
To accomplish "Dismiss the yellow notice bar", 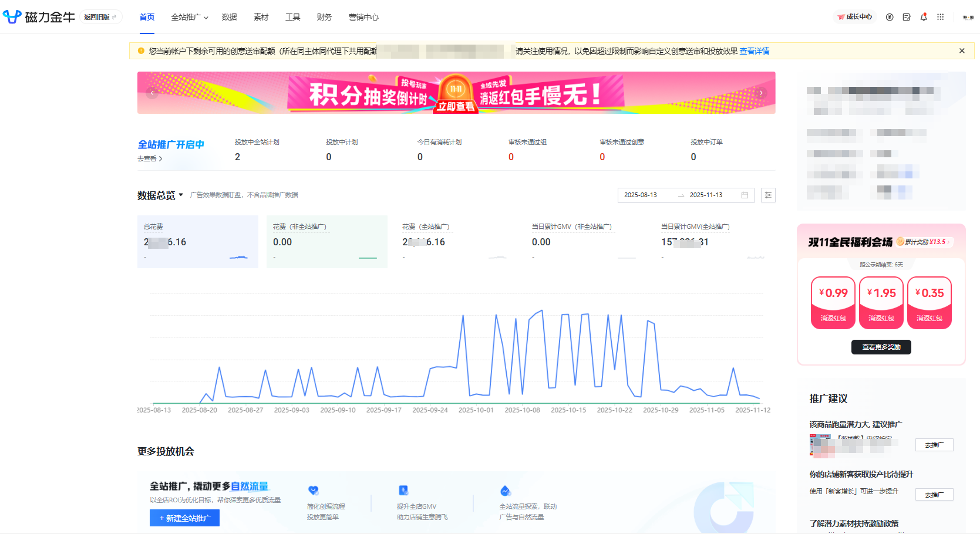I will click(x=962, y=51).
